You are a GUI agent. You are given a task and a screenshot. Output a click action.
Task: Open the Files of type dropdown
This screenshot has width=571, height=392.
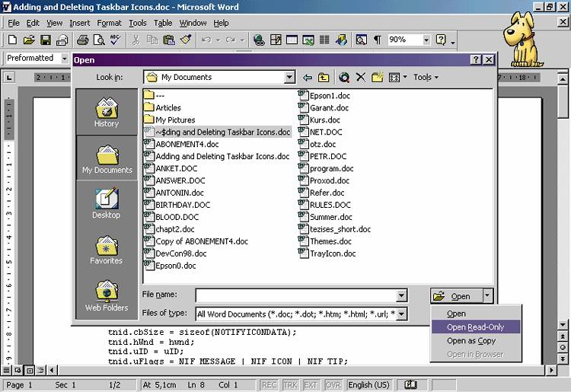(401, 314)
